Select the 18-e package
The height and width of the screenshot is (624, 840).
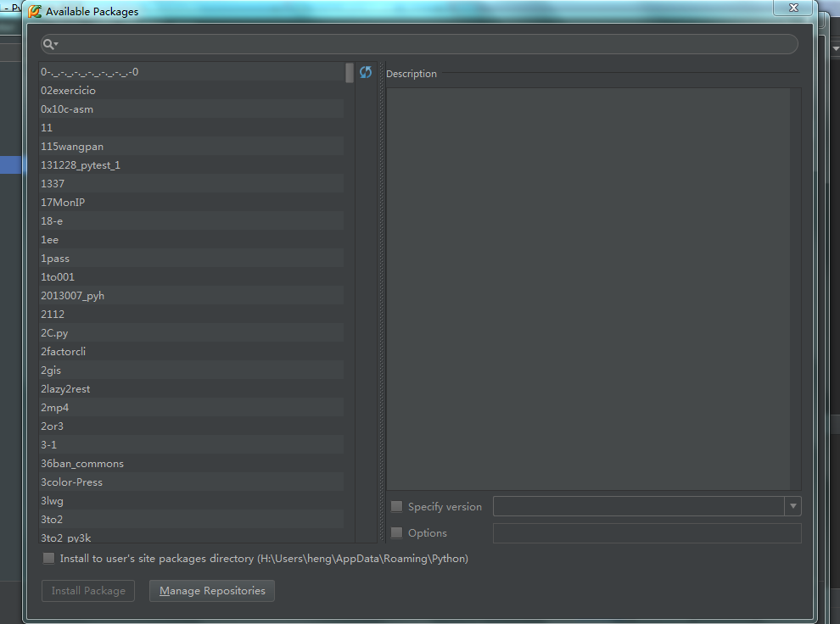click(x=191, y=221)
